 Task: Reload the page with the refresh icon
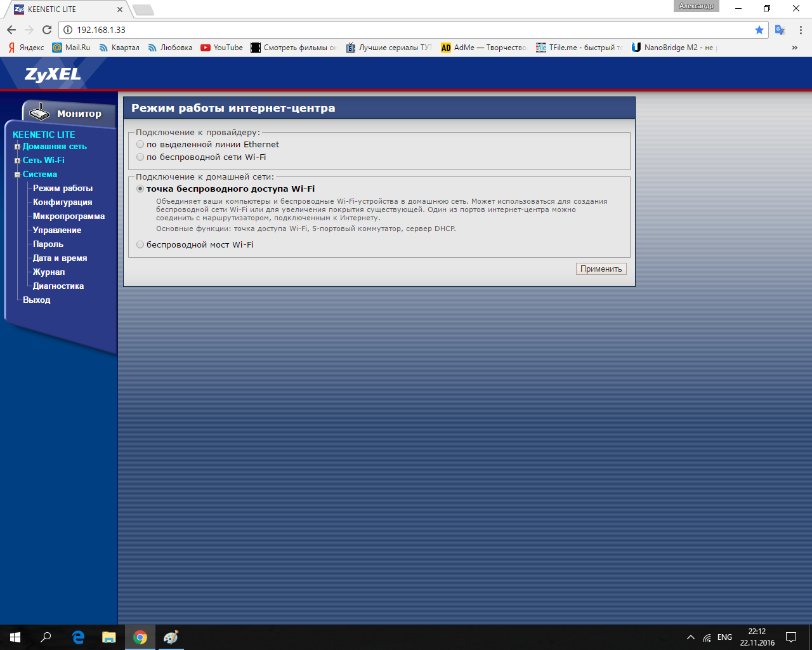pos(47,30)
